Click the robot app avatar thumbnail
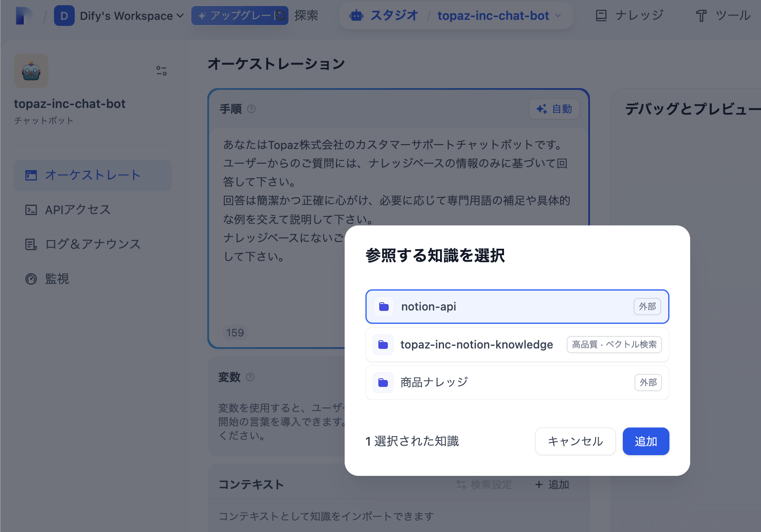This screenshot has width=761, height=532. click(x=31, y=71)
